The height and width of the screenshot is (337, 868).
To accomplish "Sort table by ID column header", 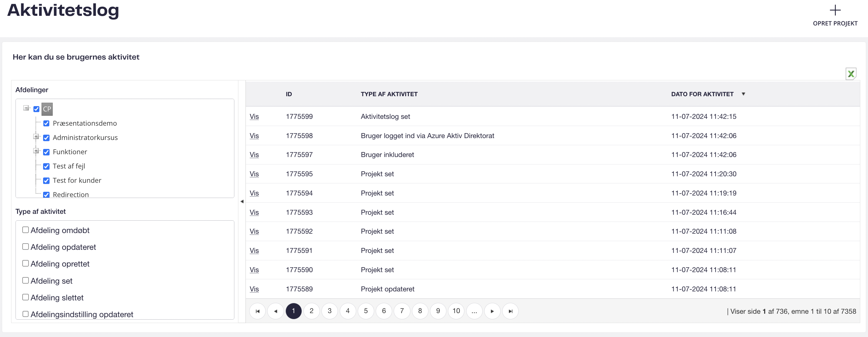I will click(289, 94).
